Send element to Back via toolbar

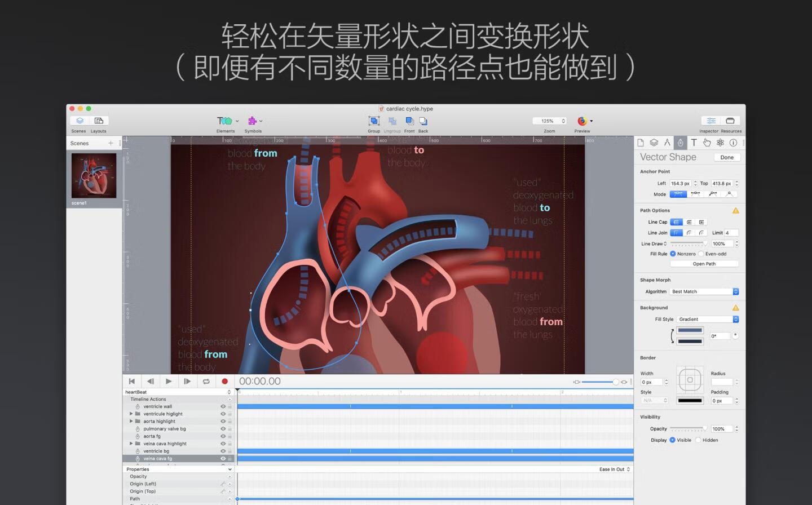423,121
